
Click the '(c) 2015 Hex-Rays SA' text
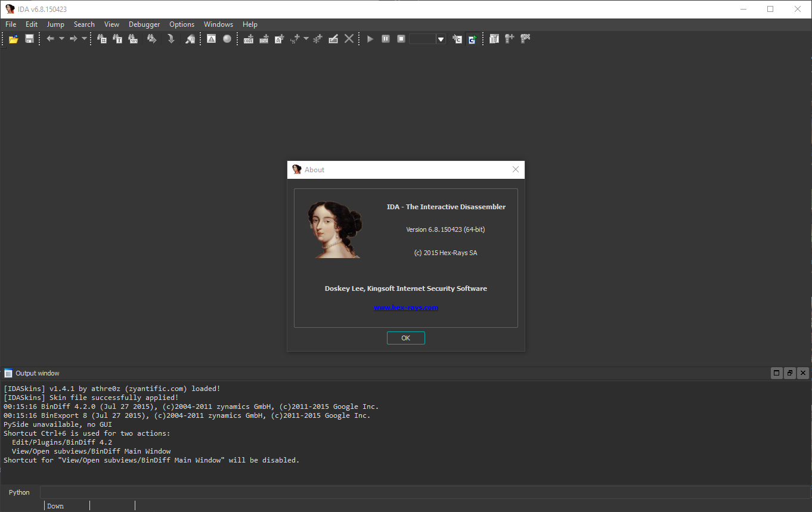coord(446,253)
